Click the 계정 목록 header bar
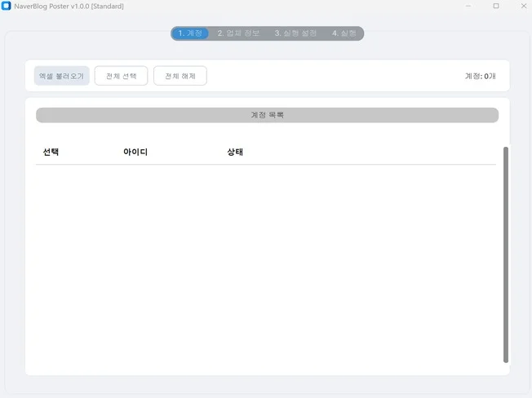 pos(267,115)
